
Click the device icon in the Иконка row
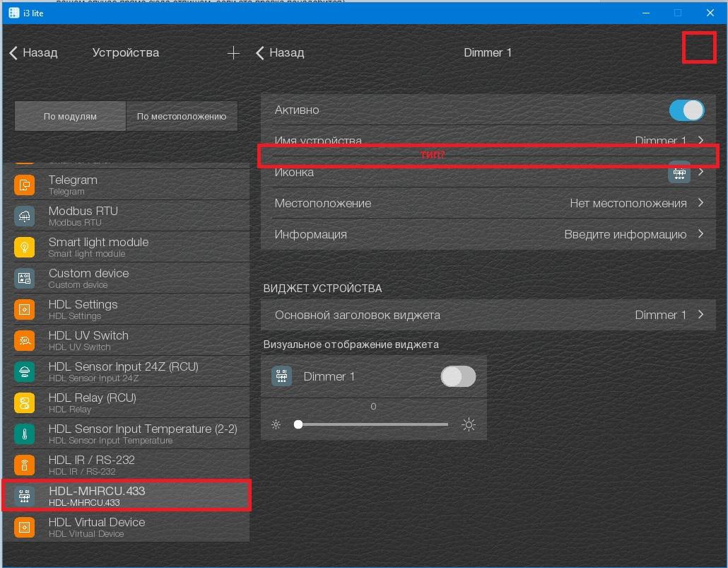(679, 173)
